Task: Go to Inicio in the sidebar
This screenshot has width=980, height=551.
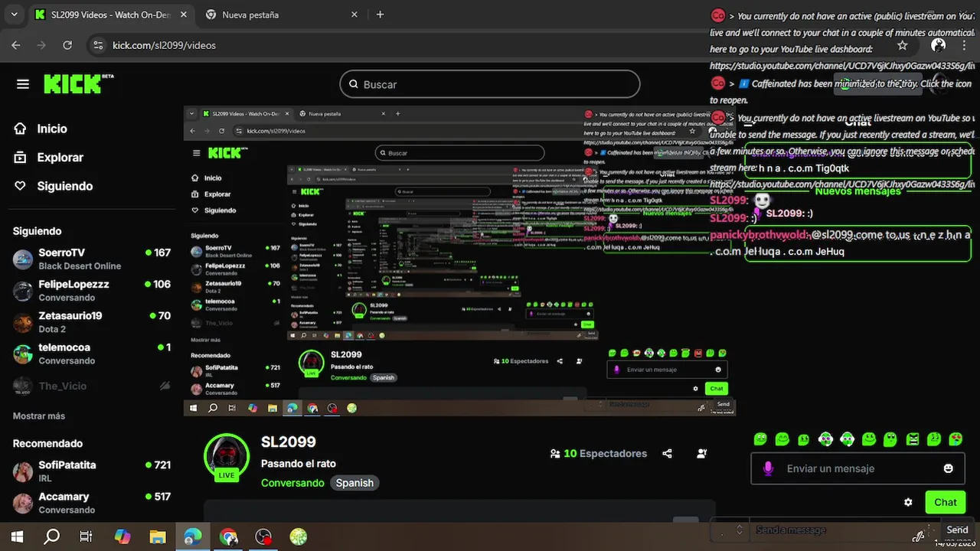Action: [52, 129]
